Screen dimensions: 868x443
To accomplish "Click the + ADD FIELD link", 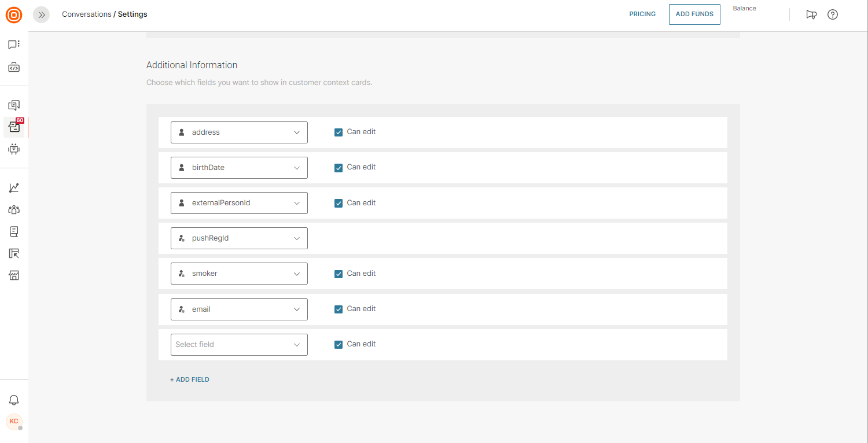I will 190,380.
